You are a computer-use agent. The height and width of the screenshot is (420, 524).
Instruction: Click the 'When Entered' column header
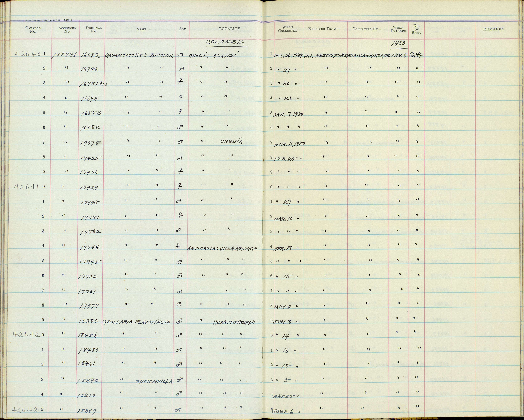[x=398, y=29]
